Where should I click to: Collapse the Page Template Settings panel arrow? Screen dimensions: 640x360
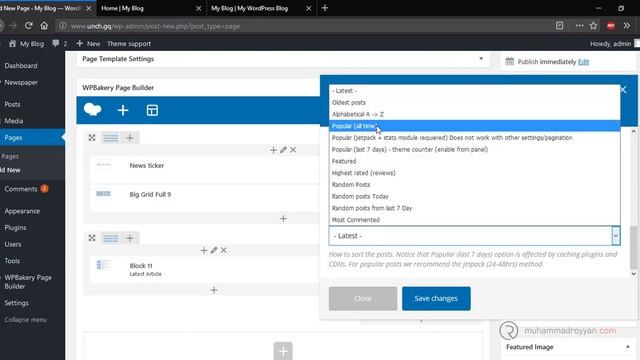(481, 59)
